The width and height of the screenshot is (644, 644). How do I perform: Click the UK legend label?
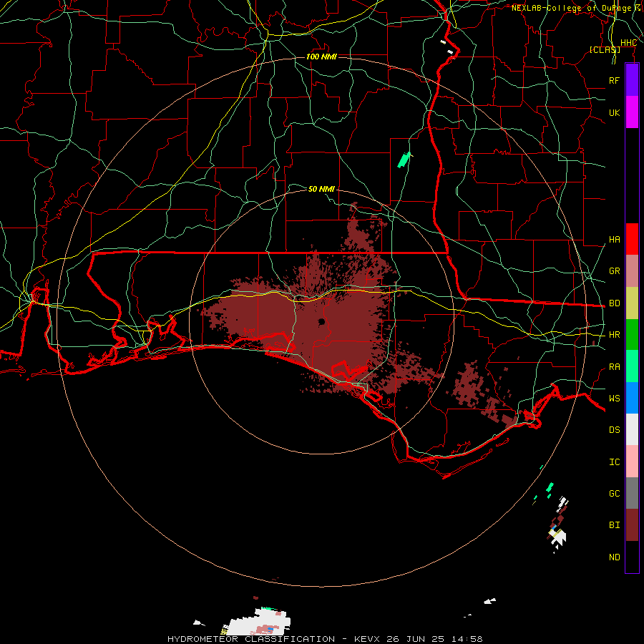point(615,112)
